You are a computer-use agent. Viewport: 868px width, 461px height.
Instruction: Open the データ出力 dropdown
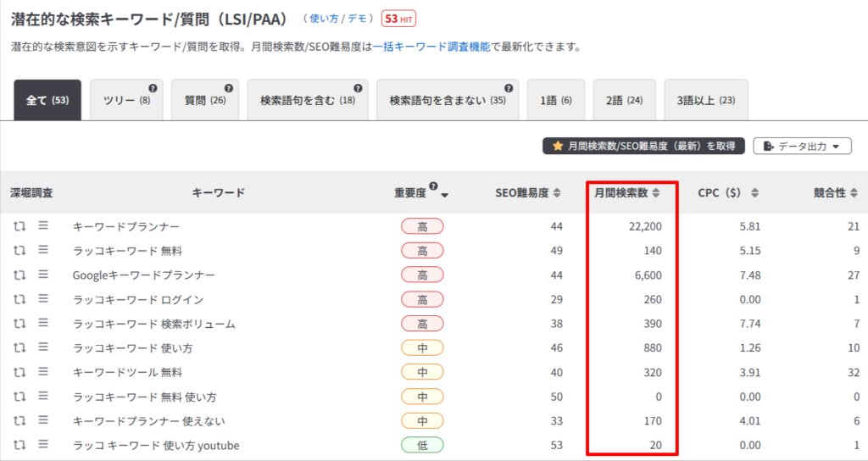pyautogui.click(x=801, y=147)
